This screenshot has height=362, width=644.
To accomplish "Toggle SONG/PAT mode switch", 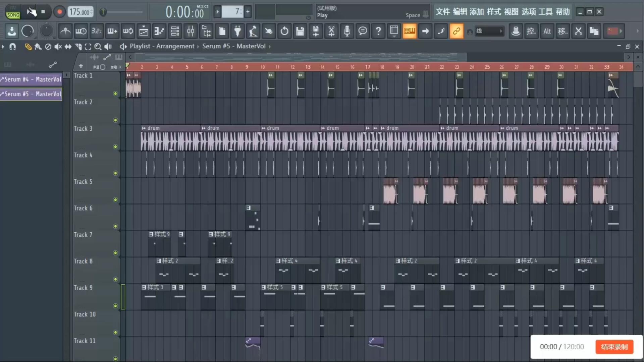I will click(x=13, y=12).
